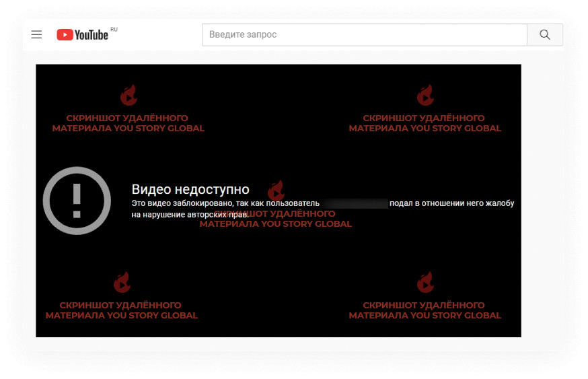
Task: Click the gray exclamation error icon
Action: coord(77,201)
